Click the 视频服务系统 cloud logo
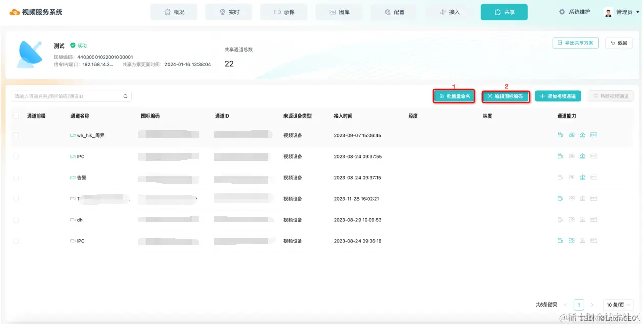Image resolution: width=644 pixels, height=326 pixels. click(x=15, y=12)
